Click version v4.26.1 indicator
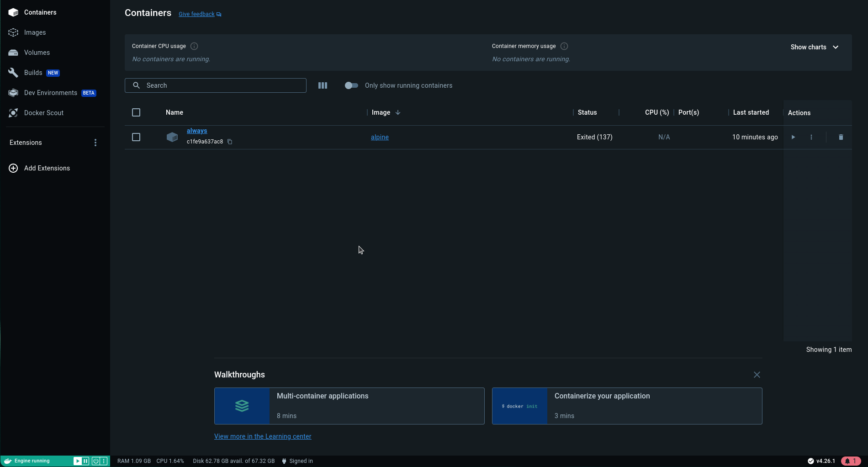Image resolution: width=868 pixels, height=467 pixels. (821, 461)
